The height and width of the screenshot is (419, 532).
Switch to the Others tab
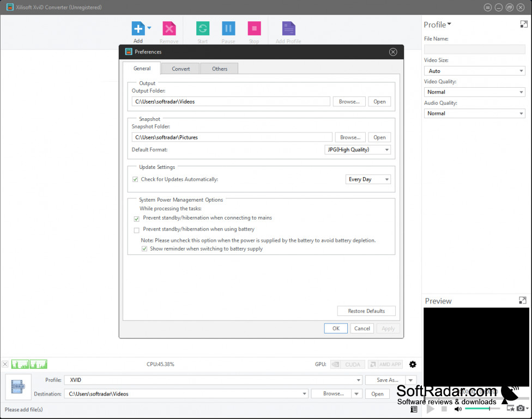pyautogui.click(x=220, y=69)
